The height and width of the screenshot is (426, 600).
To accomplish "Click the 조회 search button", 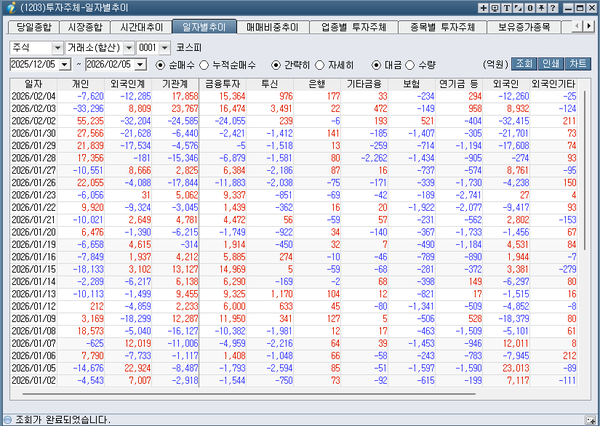I will (525, 64).
